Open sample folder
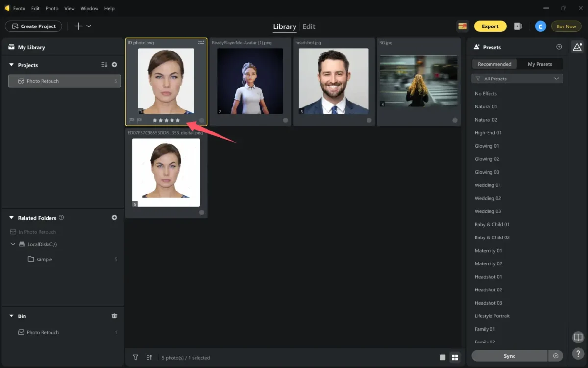Image resolution: width=588 pixels, height=368 pixels. pos(44,259)
